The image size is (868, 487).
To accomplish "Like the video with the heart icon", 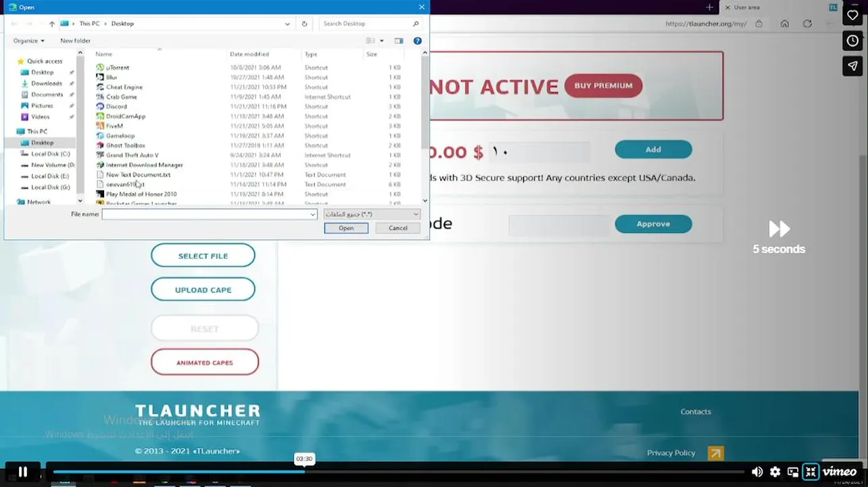I will (852, 15).
